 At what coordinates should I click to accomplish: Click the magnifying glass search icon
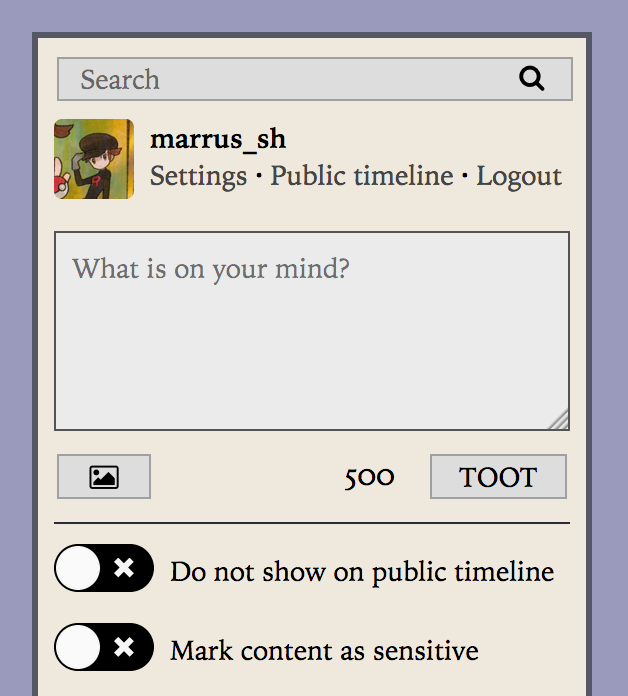531,79
